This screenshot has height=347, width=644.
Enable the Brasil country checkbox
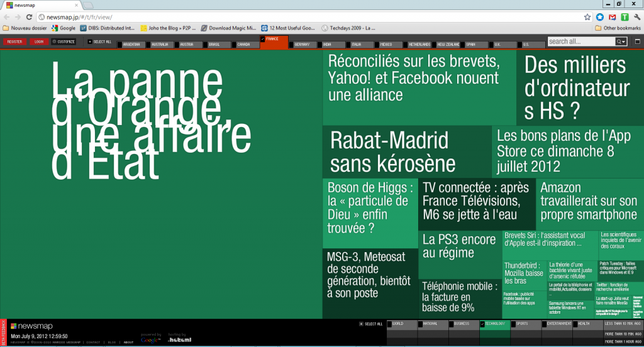206,45
